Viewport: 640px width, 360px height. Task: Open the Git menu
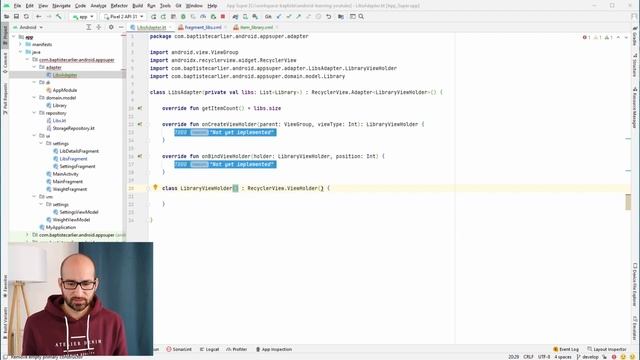[178, 6]
